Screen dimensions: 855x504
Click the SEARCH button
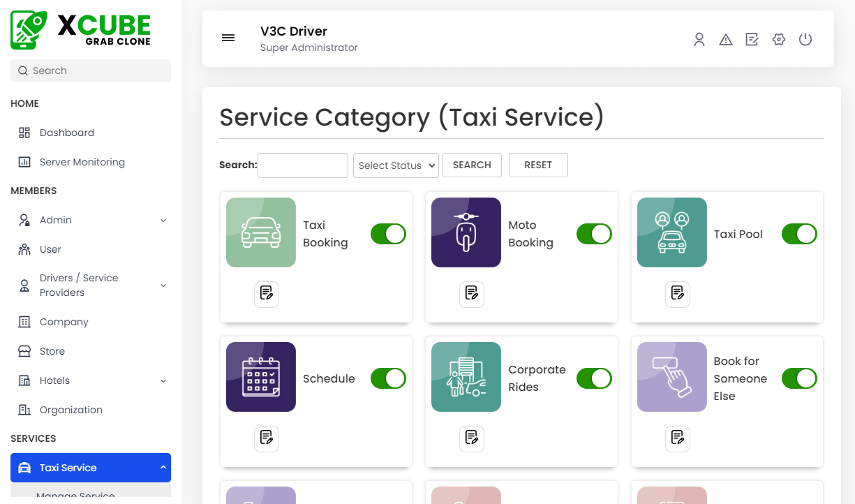point(472,165)
